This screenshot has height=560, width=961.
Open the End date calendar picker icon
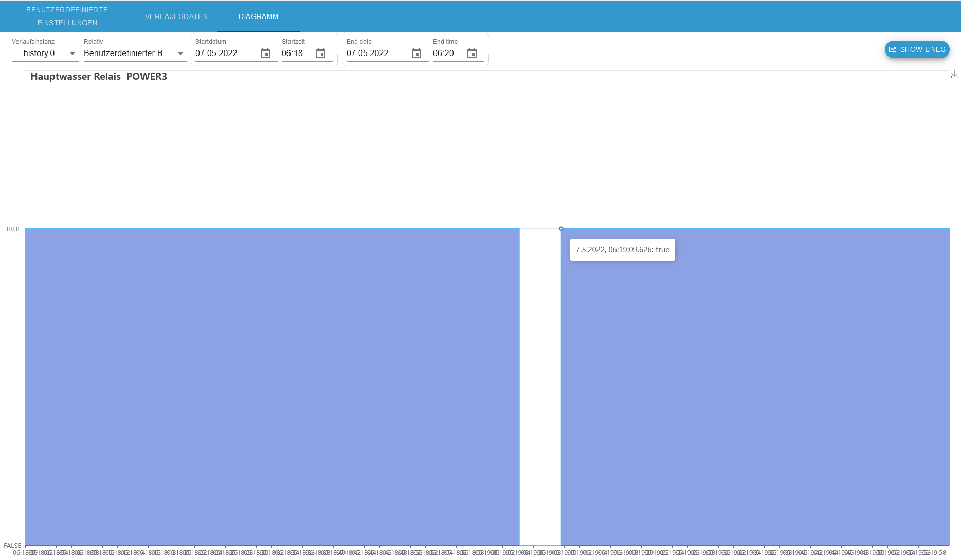point(416,53)
